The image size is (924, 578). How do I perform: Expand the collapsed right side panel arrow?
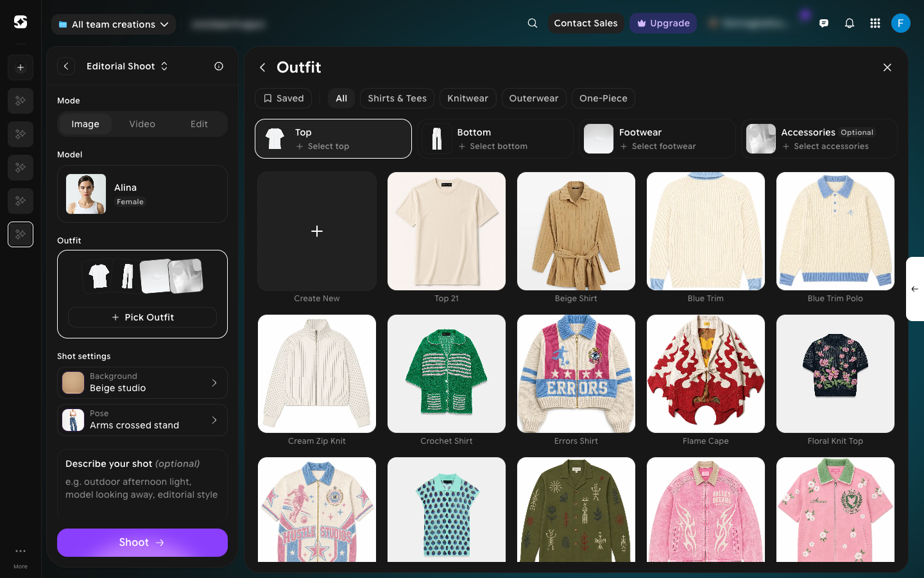(x=915, y=289)
